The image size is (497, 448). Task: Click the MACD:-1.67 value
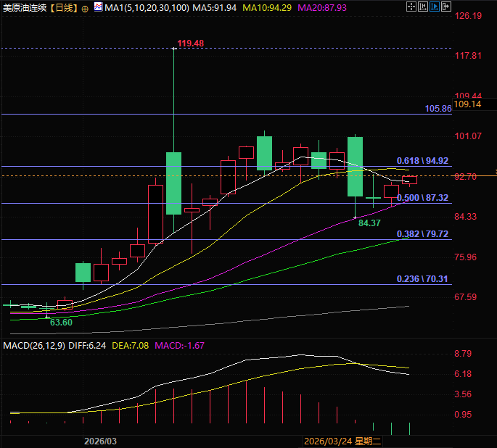pyautogui.click(x=179, y=345)
